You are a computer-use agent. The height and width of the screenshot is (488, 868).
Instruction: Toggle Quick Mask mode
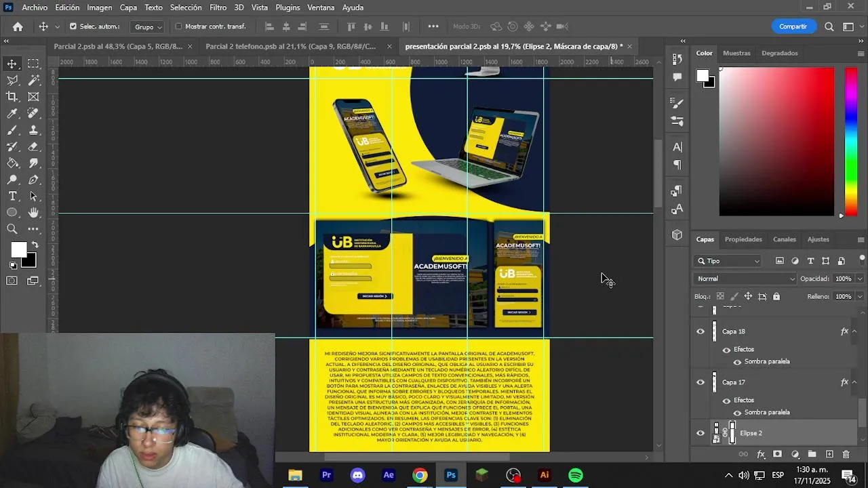point(12,281)
